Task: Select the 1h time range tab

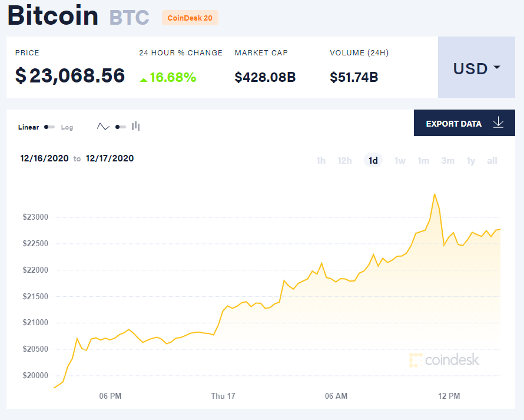Action: (x=321, y=161)
